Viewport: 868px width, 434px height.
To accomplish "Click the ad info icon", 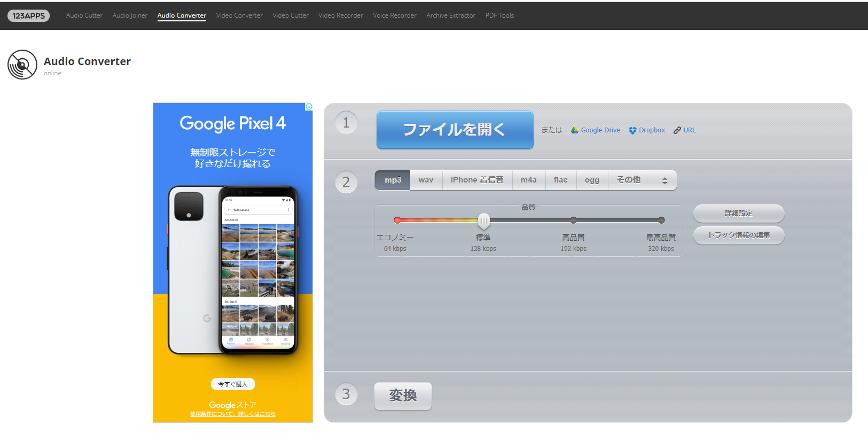I will (309, 107).
